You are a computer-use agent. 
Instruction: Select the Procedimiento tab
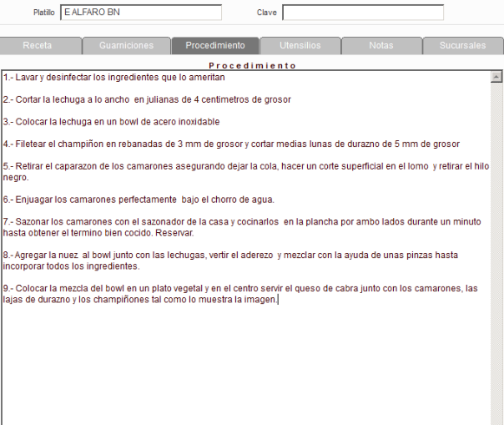(x=215, y=45)
